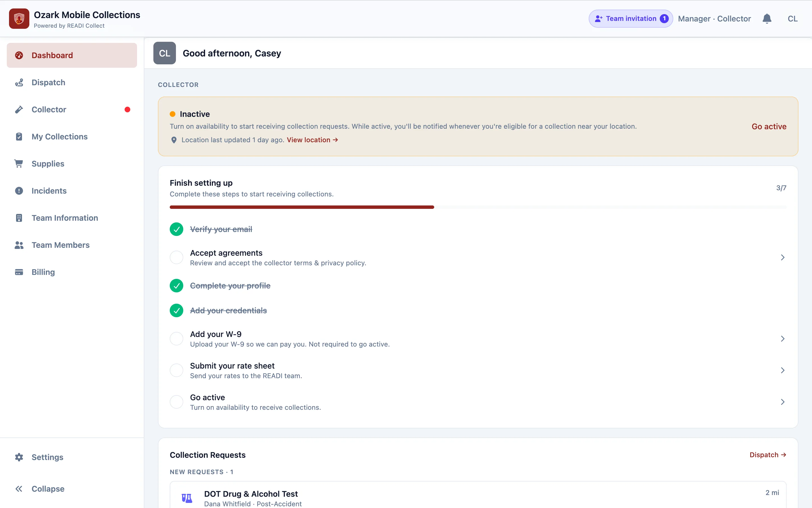This screenshot has width=812, height=508.
Task: Click the 3/7 setup progress count
Action: (781, 188)
